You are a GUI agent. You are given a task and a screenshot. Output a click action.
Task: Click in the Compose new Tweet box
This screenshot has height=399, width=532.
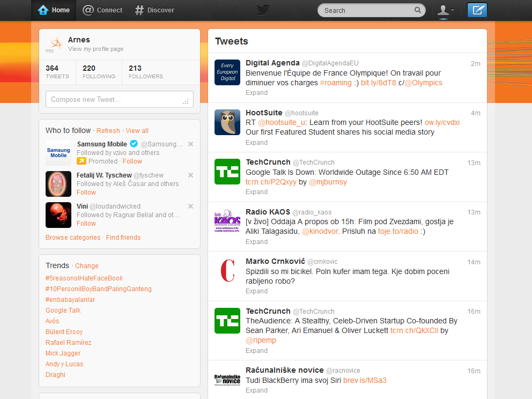119,100
